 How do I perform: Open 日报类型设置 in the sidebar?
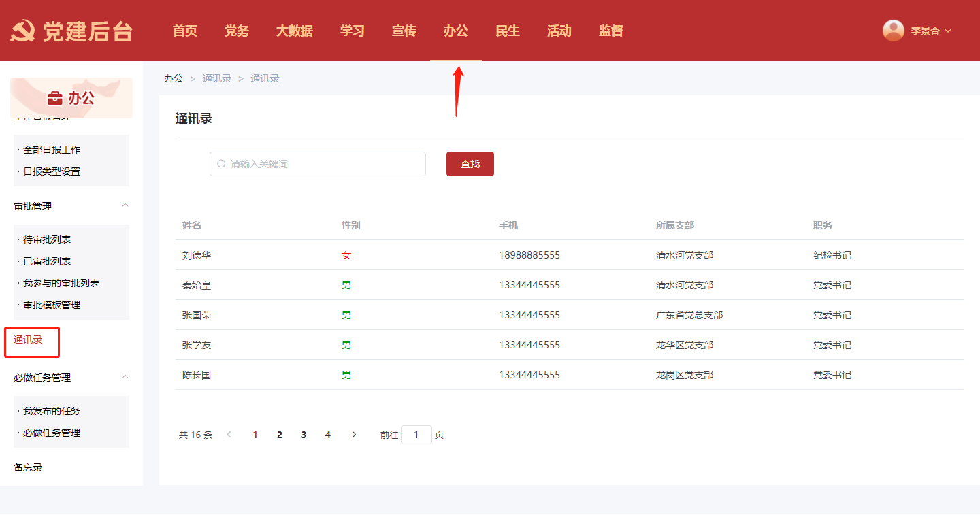coord(52,171)
